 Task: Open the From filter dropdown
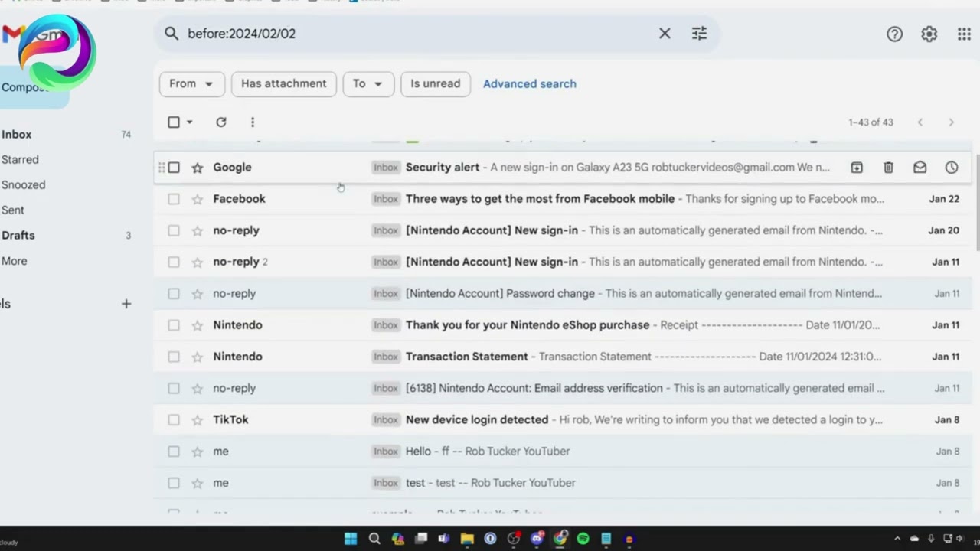[191, 83]
